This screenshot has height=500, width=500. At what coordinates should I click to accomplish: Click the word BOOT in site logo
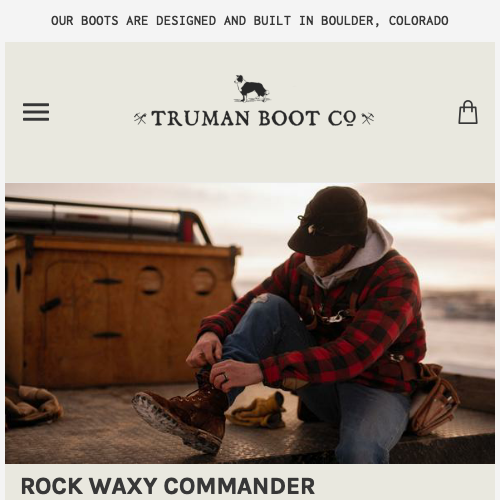coord(289,118)
